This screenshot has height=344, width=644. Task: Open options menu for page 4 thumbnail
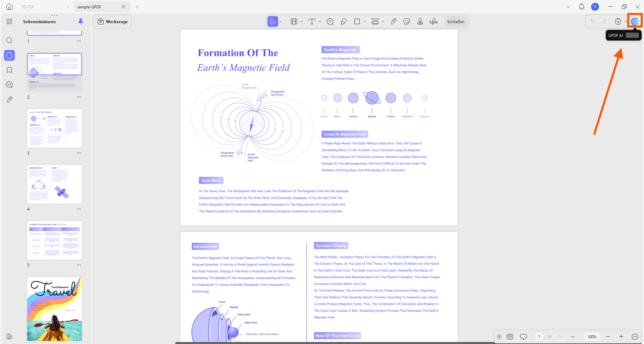point(79,209)
